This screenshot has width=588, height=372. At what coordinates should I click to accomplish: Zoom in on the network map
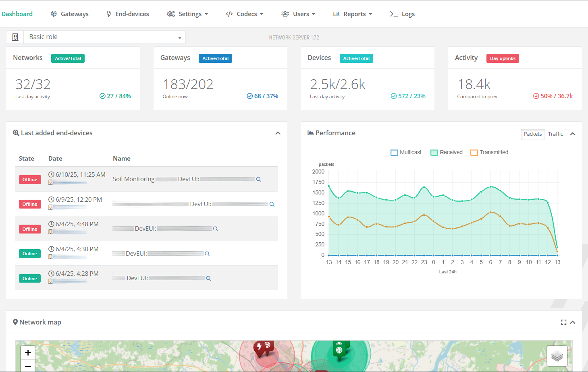point(28,353)
